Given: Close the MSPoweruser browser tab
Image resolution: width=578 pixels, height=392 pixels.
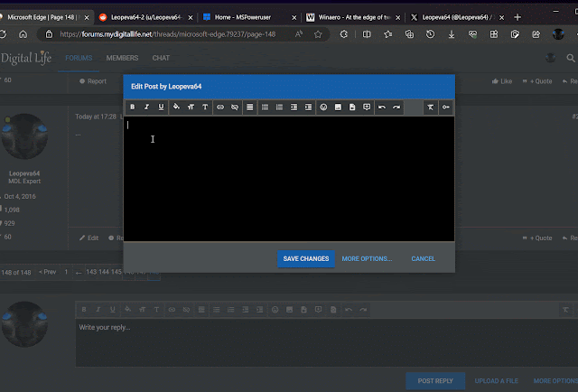Looking at the screenshot, I should click(x=294, y=18).
